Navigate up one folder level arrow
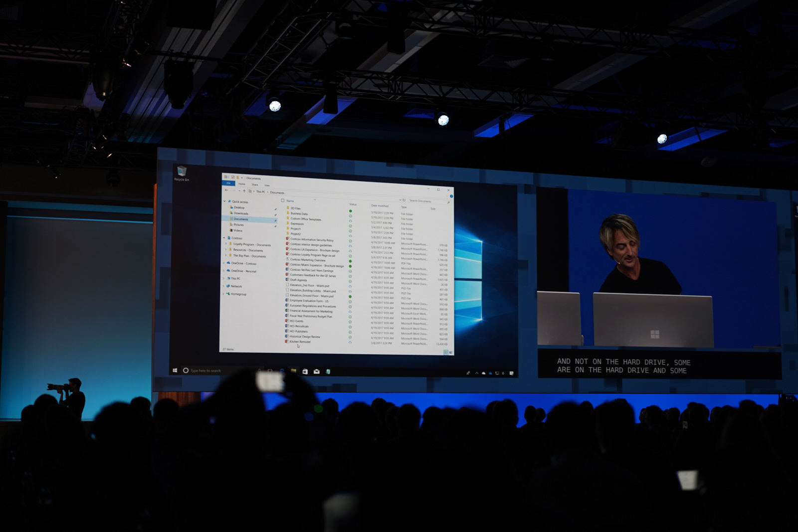This screenshot has width=798, height=532. [244, 190]
